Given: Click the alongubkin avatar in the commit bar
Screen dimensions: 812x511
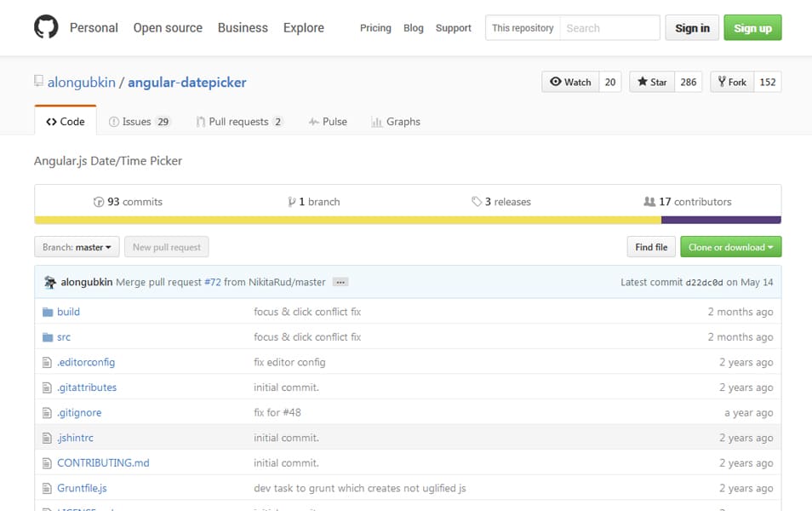Looking at the screenshot, I should pos(50,282).
